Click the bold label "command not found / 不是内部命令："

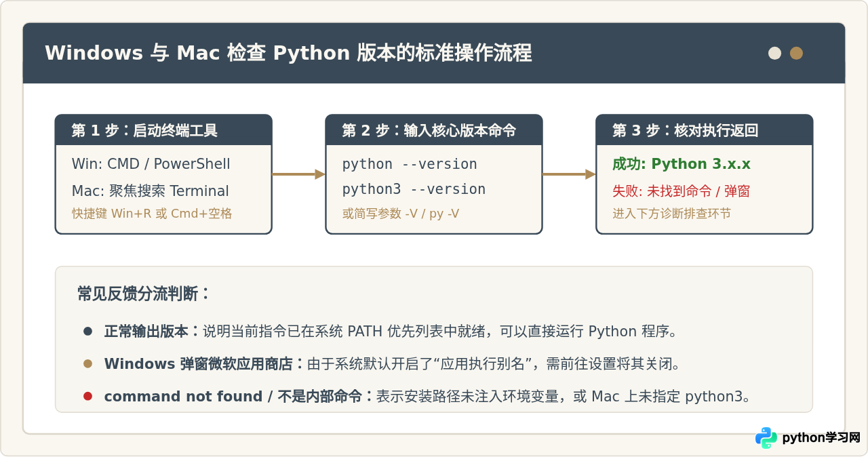coord(240,397)
